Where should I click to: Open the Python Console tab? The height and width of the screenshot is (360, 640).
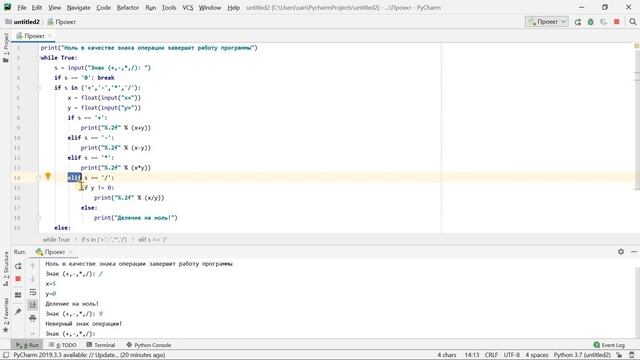(149, 345)
